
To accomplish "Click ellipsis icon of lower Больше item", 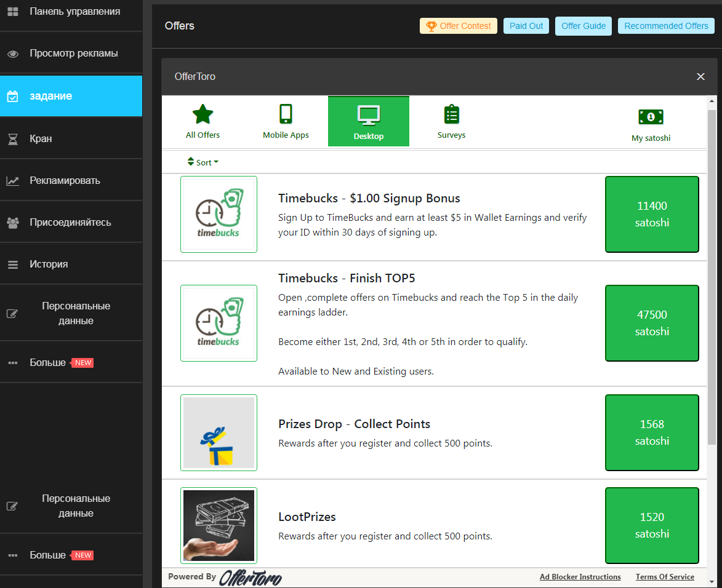I will tap(13, 555).
